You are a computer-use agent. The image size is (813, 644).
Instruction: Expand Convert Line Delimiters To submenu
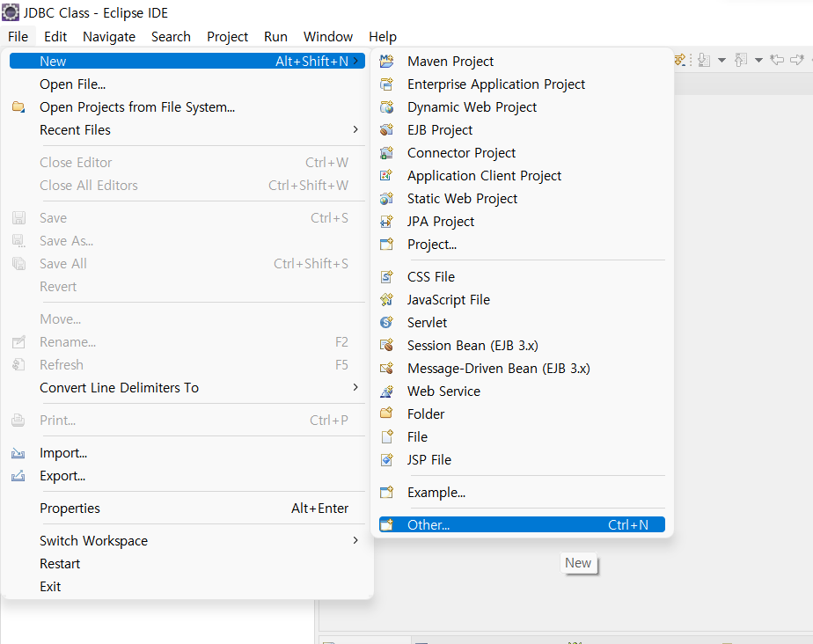(355, 387)
